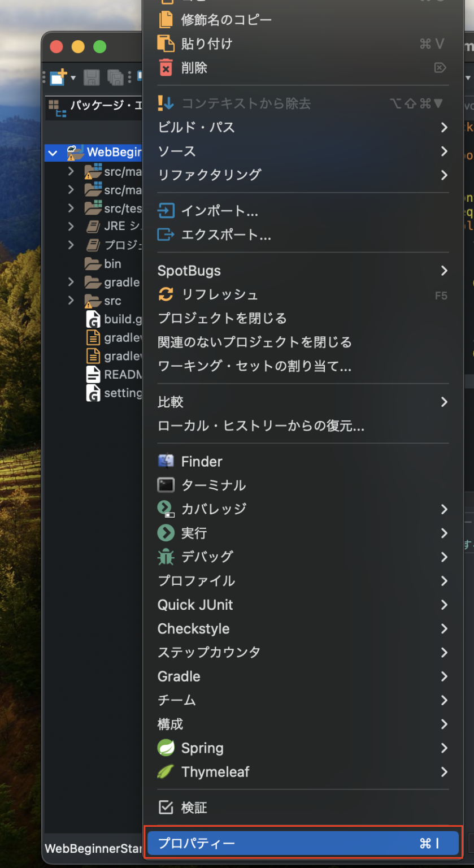The height and width of the screenshot is (868, 474).
Task: Click the green Run arrow icon
Action: pyautogui.click(x=165, y=533)
